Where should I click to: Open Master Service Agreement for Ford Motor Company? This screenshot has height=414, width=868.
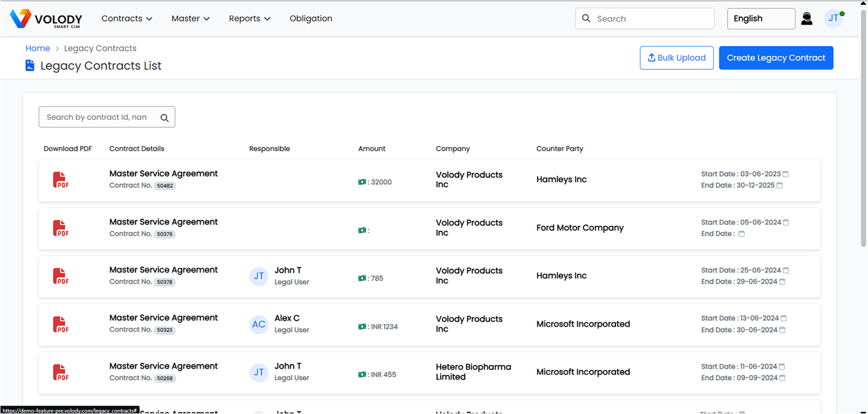point(163,222)
